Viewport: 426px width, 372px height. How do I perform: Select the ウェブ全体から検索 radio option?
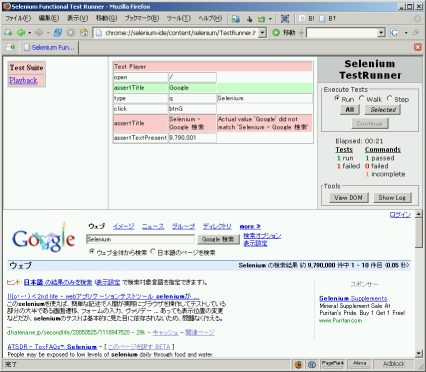(x=92, y=252)
